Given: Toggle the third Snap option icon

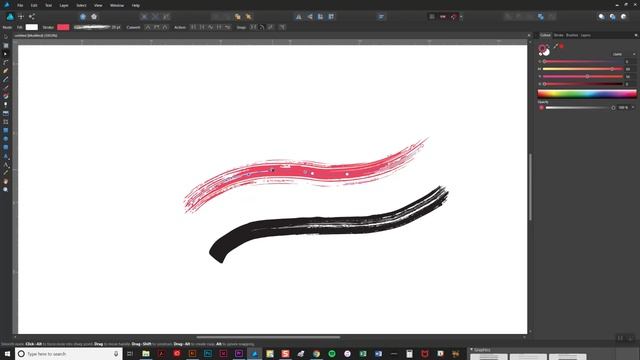Looking at the screenshot, I should click(271, 27).
